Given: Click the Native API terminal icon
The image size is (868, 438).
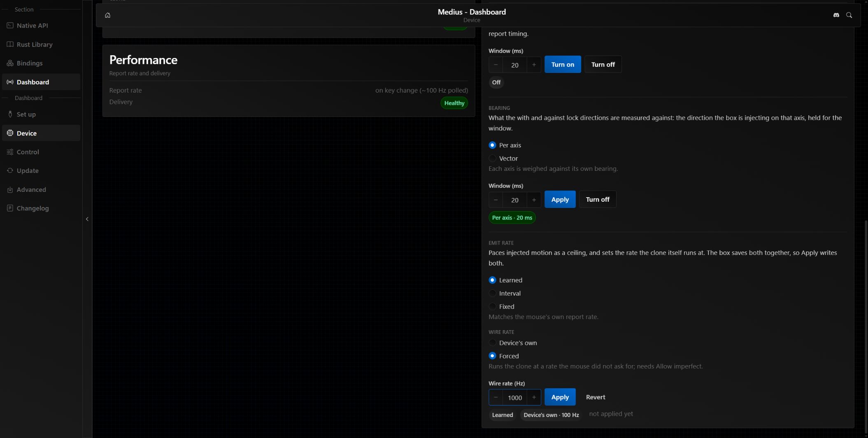Looking at the screenshot, I should pos(10,26).
